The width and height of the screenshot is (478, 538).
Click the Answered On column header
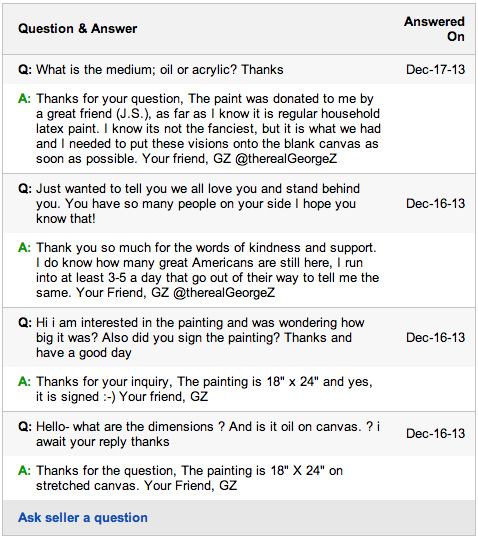434,29
